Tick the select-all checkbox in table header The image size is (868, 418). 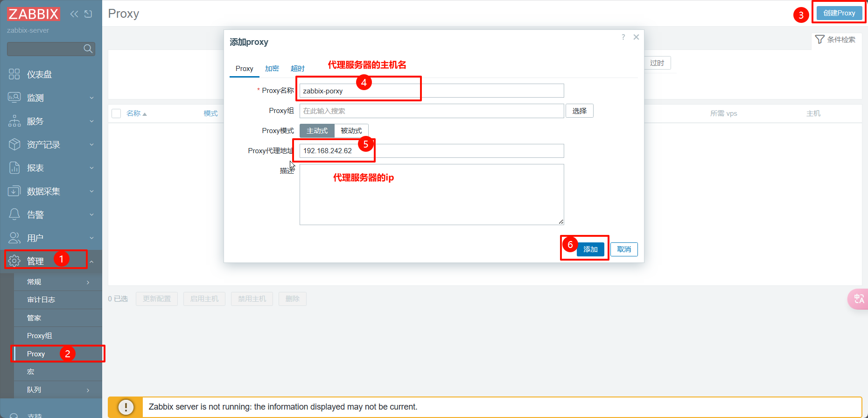click(116, 113)
